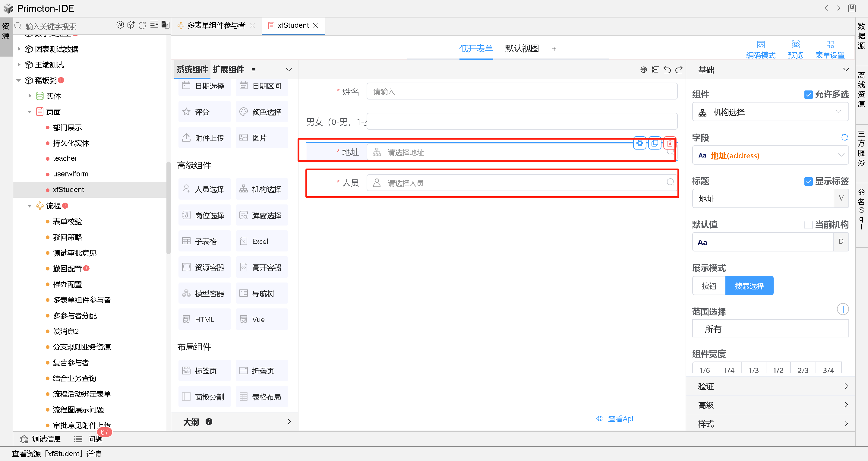This screenshot has width=868, height=461.
Task: Click the undo arrow icon
Action: pyautogui.click(x=667, y=70)
